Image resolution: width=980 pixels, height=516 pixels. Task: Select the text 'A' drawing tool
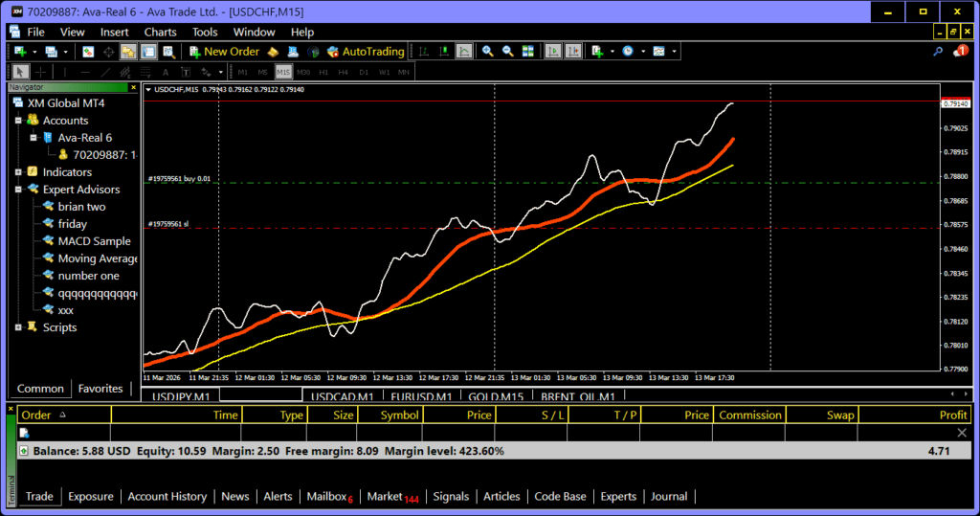pos(166,72)
